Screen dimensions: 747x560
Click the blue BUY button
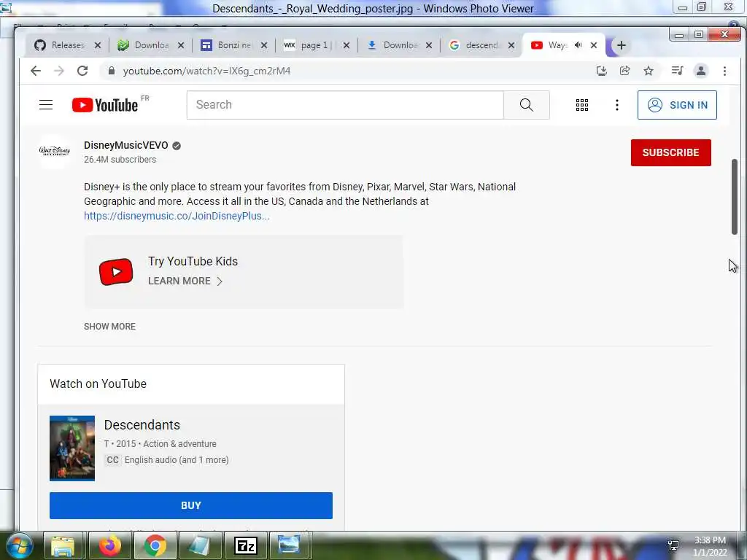(191, 506)
